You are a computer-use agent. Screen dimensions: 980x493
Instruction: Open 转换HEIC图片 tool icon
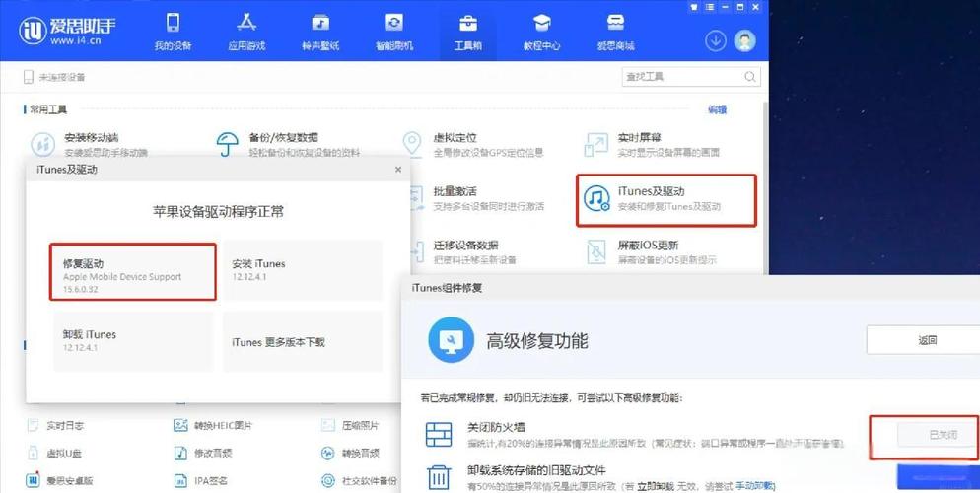180,426
